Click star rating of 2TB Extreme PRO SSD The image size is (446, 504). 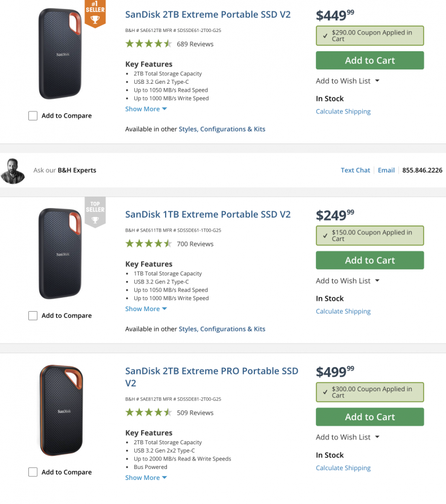[x=148, y=413]
